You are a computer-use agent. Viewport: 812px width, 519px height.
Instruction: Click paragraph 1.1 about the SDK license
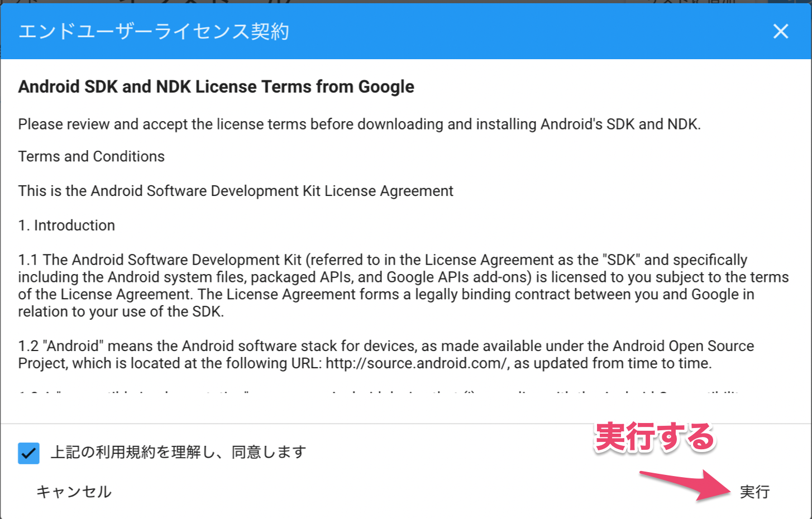tap(403, 286)
